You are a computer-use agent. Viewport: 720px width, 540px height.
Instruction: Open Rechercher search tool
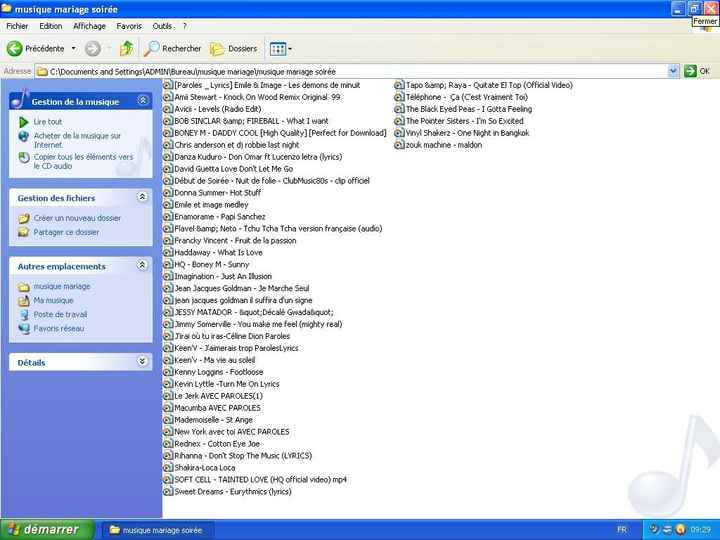click(x=172, y=48)
